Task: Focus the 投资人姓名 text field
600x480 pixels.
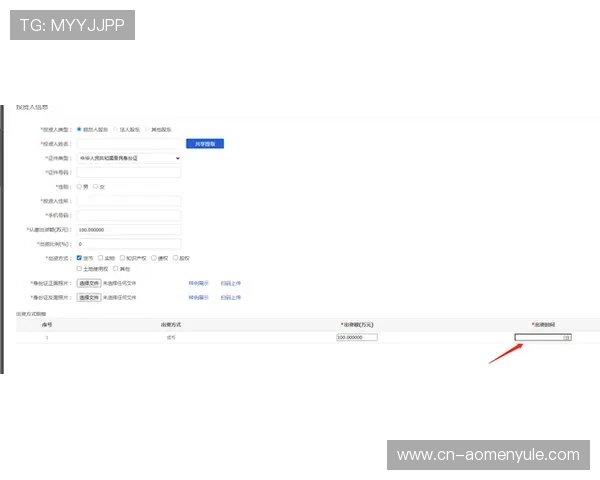Action: (x=129, y=144)
